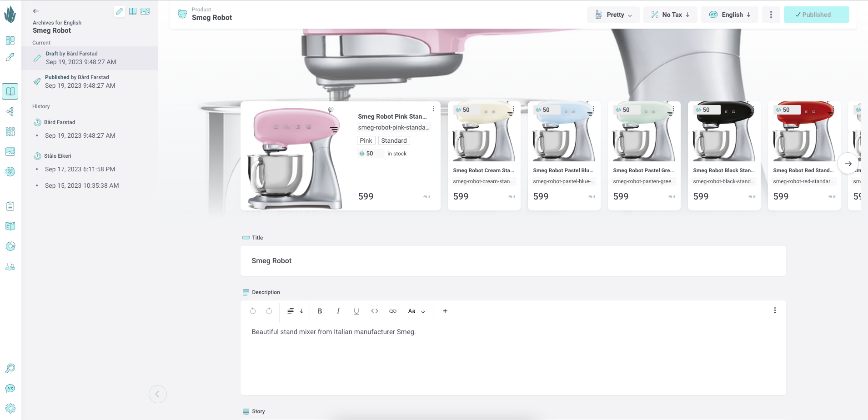
Task: Open the Grids icon in sidebar
Action: pyautogui.click(x=10, y=131)
